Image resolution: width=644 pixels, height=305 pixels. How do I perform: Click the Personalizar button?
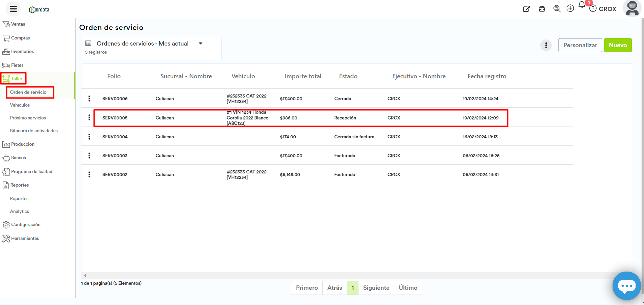point(580,45)
